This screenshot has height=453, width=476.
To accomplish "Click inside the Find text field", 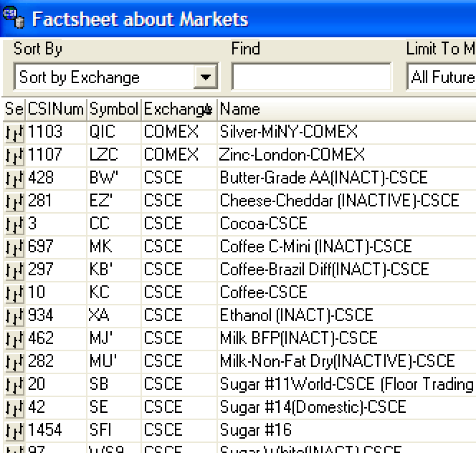I will point(311,77).
